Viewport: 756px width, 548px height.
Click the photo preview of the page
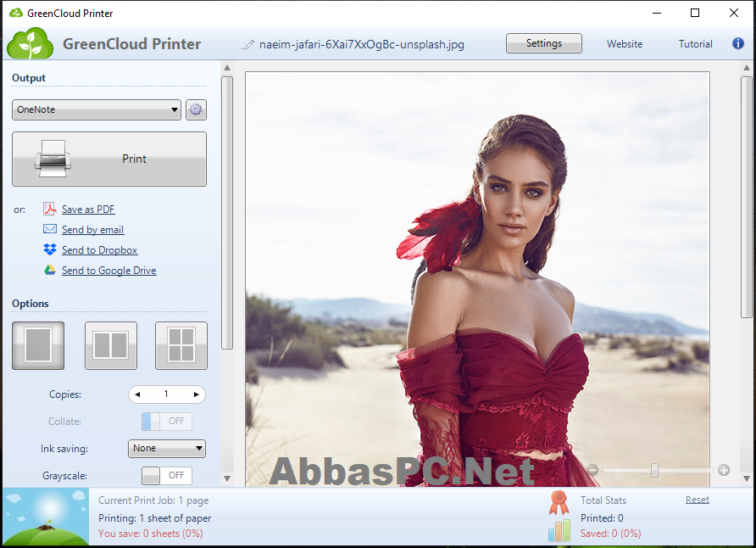click(477, 279)
